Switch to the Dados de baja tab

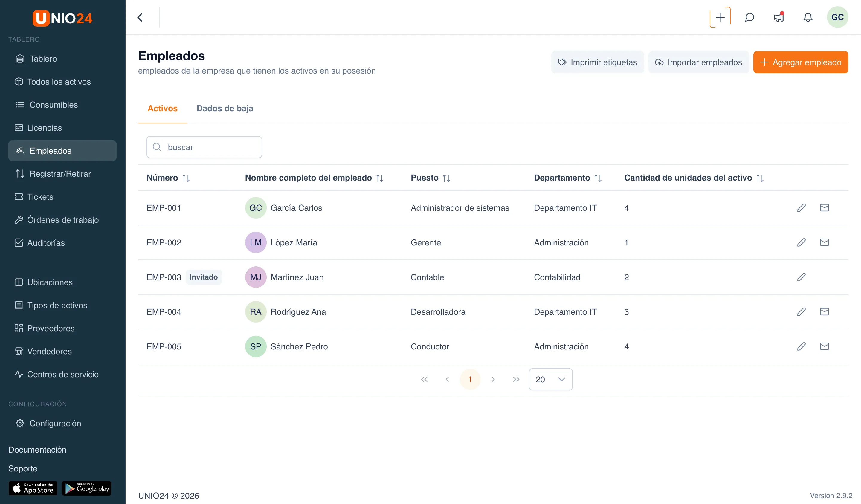point(225,108)
